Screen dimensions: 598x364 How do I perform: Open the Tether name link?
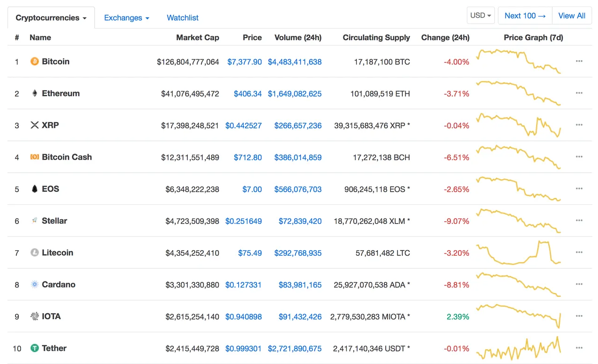[x=54, y=348]
